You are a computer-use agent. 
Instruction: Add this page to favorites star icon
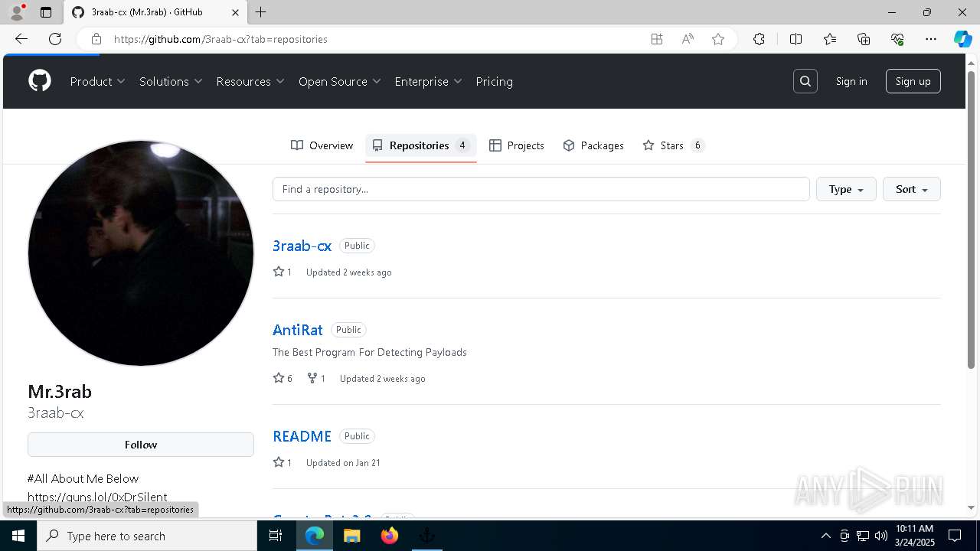718,39
